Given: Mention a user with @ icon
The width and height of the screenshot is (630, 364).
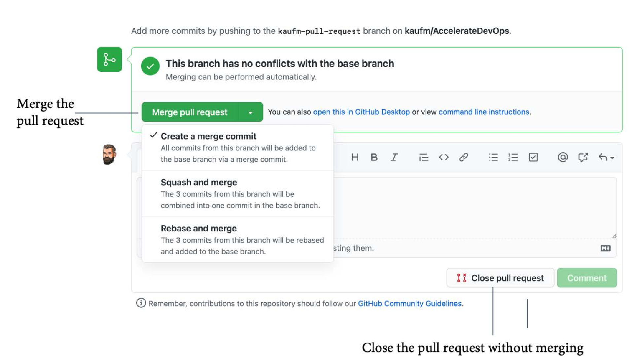Looking at the screenshot, I should [563, 157].
